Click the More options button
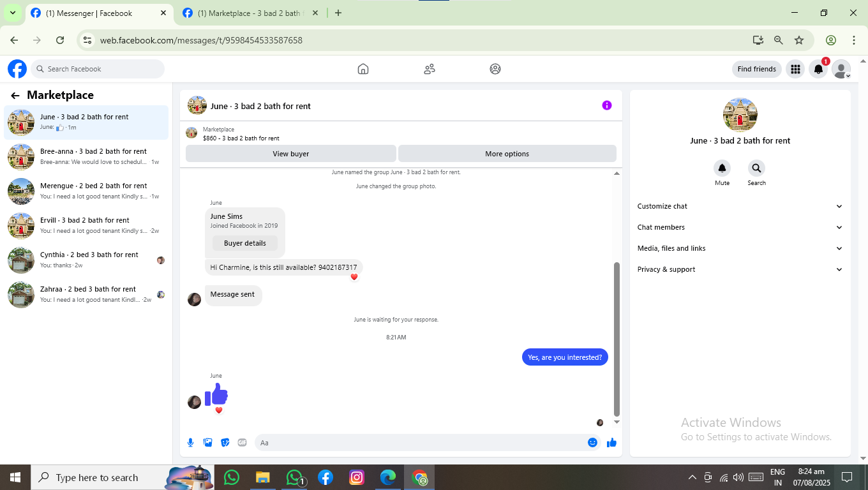Image resolution: width=868 pixels, height=490 pixels. pos(507,154)
